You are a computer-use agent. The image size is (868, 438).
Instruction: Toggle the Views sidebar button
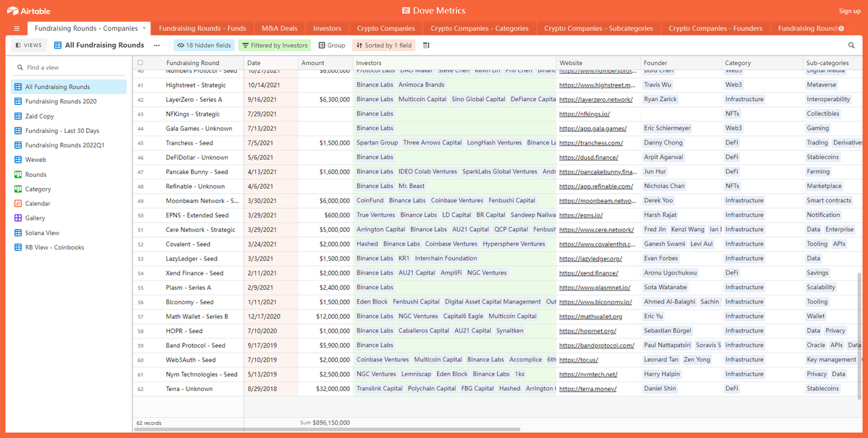click(30, 45)
